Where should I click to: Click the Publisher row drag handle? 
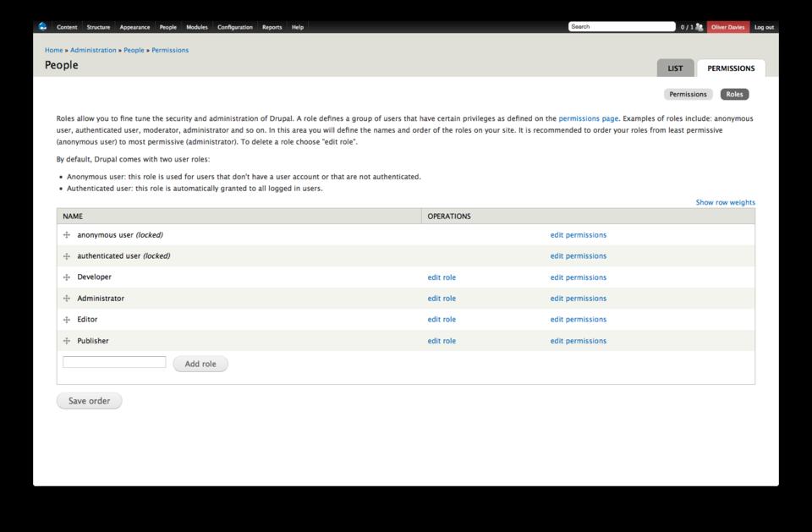pyautogui.click(x=67, y=341)
